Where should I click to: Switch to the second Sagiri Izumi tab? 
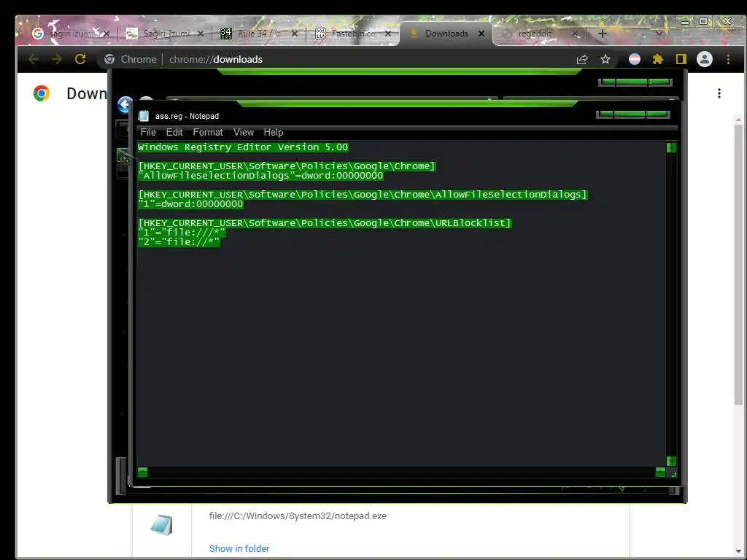point(166,34)
